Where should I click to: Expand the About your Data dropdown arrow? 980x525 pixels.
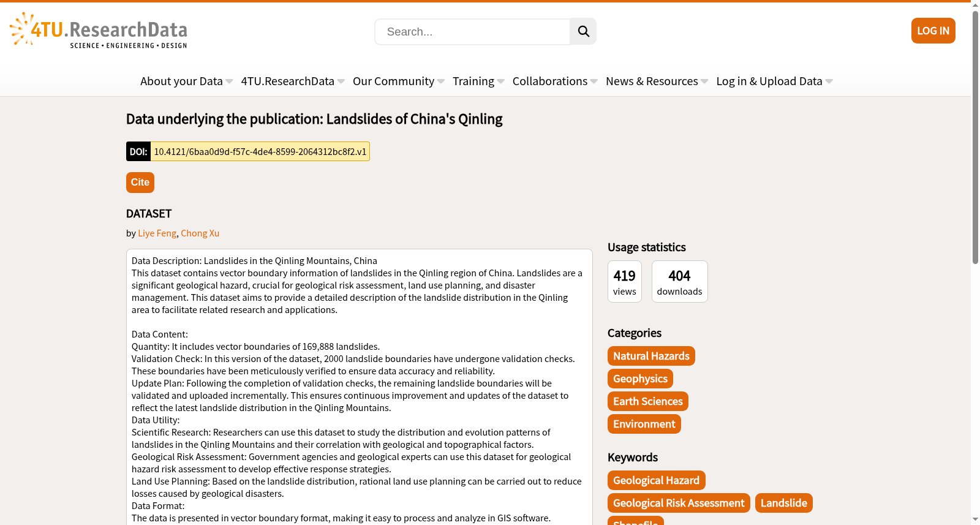[x=229, y=81]
